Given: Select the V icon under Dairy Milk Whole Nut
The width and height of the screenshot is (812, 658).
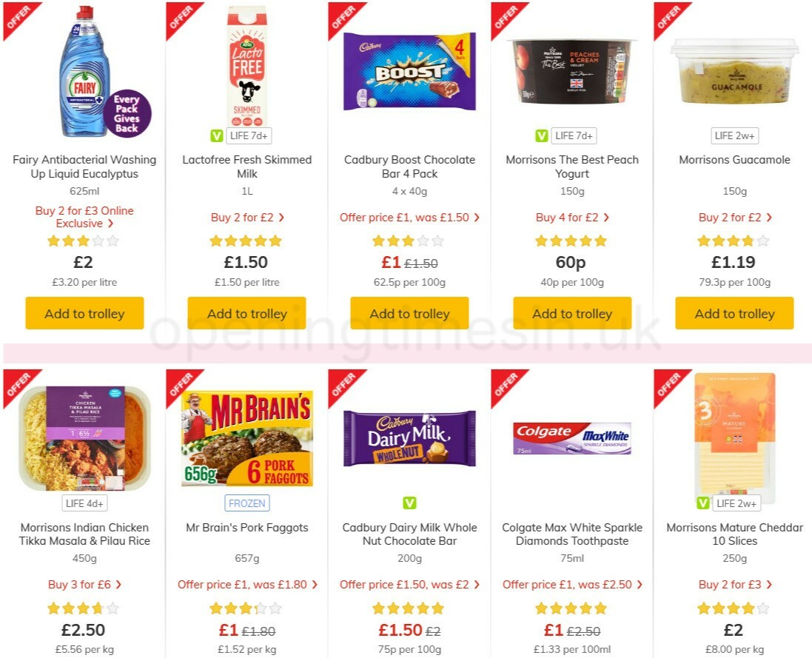Looking at the screenshot, I should (x=409, y=503).
